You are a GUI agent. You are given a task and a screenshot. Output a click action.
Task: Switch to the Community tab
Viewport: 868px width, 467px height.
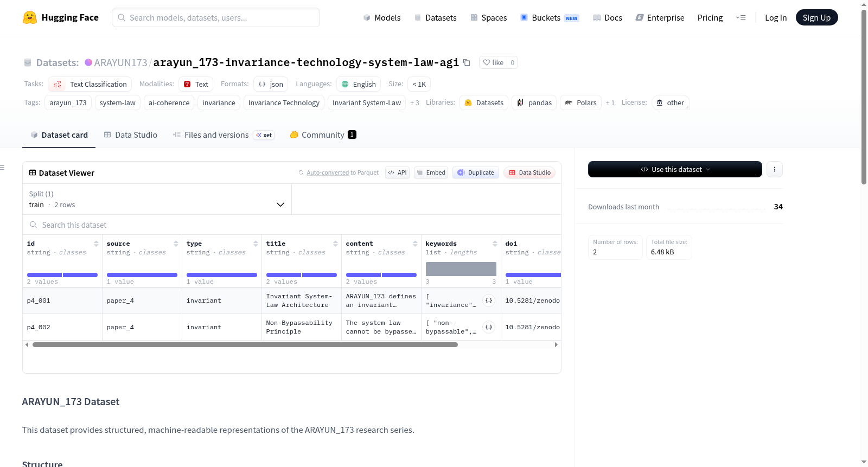[x=323, y=135]
